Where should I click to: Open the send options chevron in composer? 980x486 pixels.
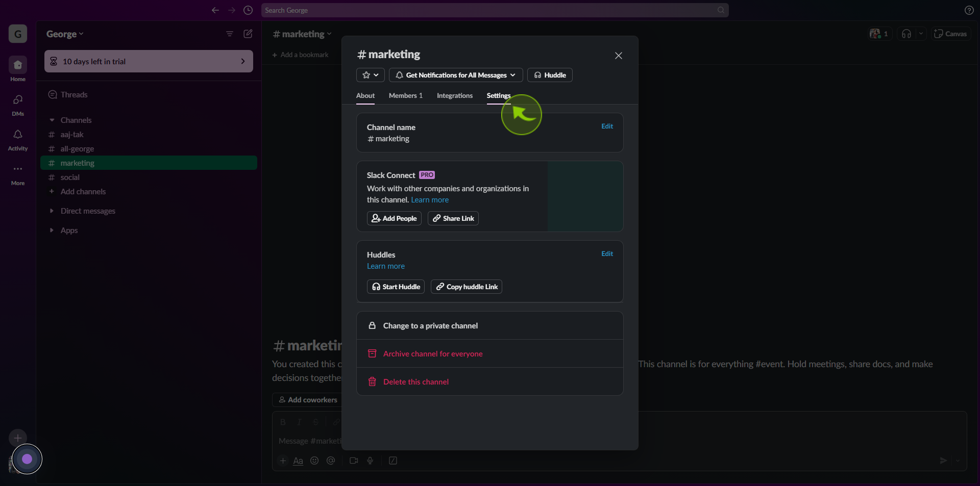[x=958, y=461]
